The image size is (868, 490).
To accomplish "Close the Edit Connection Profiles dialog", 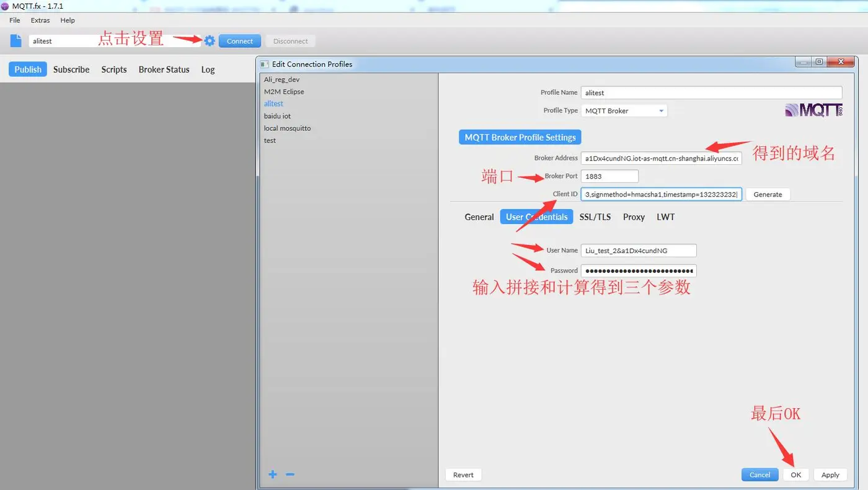I will pos(841,62).
